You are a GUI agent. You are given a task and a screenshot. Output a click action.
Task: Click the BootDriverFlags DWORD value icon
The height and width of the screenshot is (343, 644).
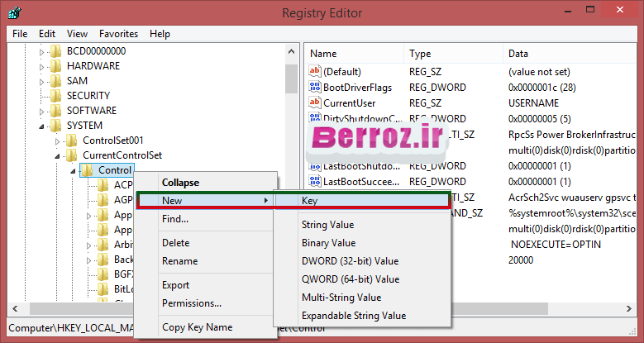point(314,88)
